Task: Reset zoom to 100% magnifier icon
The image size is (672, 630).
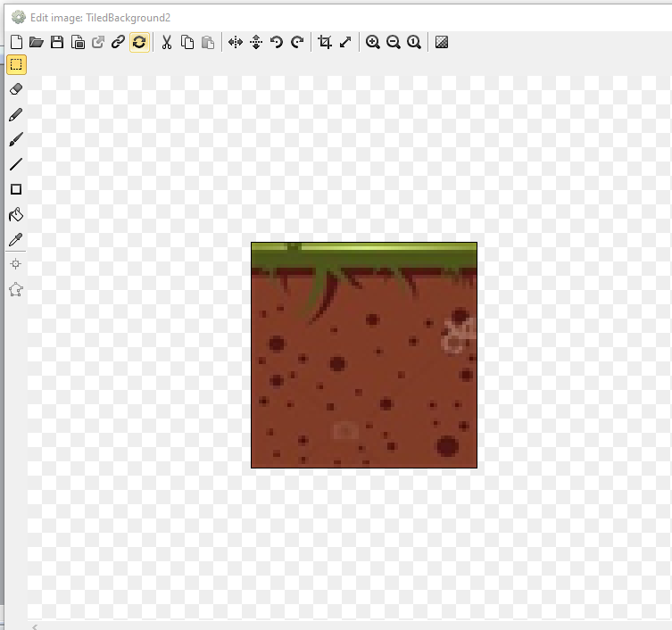Action: [414, 42]
